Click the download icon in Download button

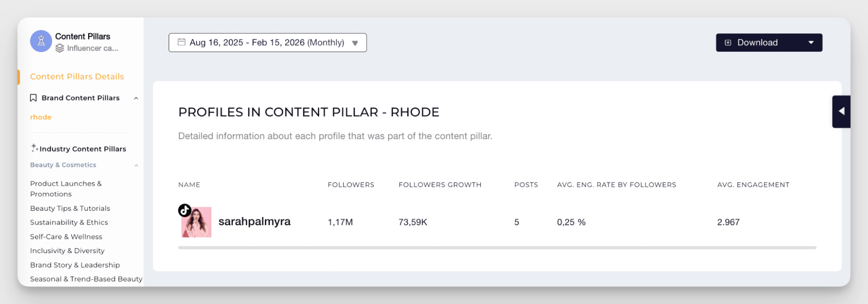(728, 42)
